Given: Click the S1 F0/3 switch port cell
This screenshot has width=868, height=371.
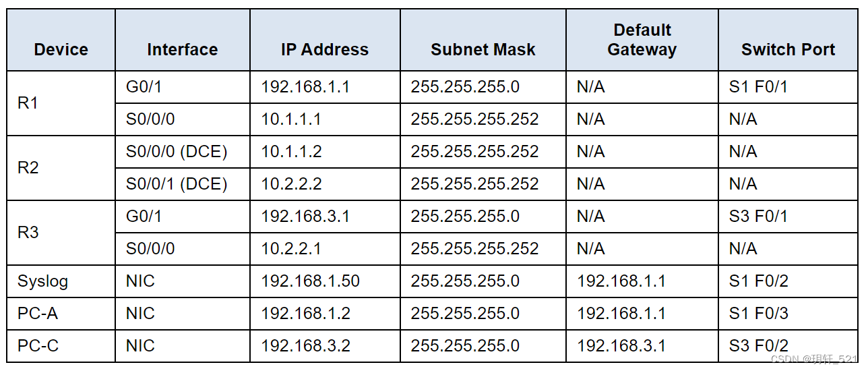Looking at the screenshot, I should (788, 314).
